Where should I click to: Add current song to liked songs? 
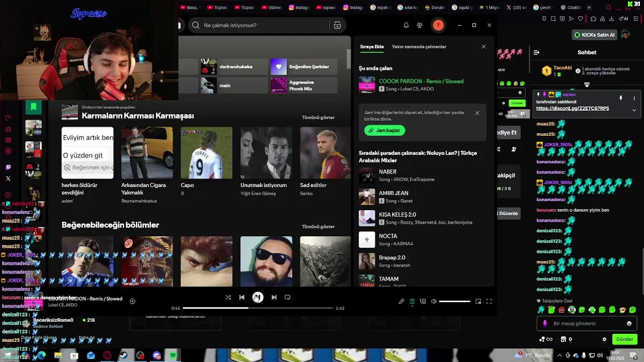[x=132, y=302]
